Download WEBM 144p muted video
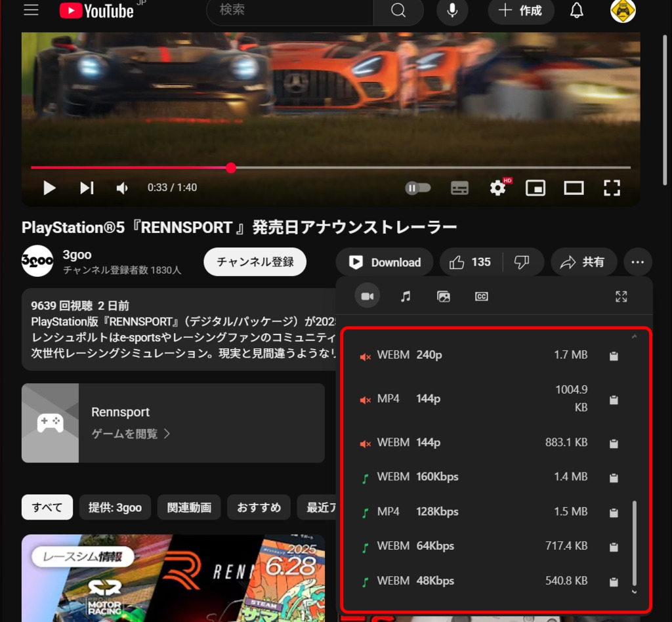 point(474,442)
